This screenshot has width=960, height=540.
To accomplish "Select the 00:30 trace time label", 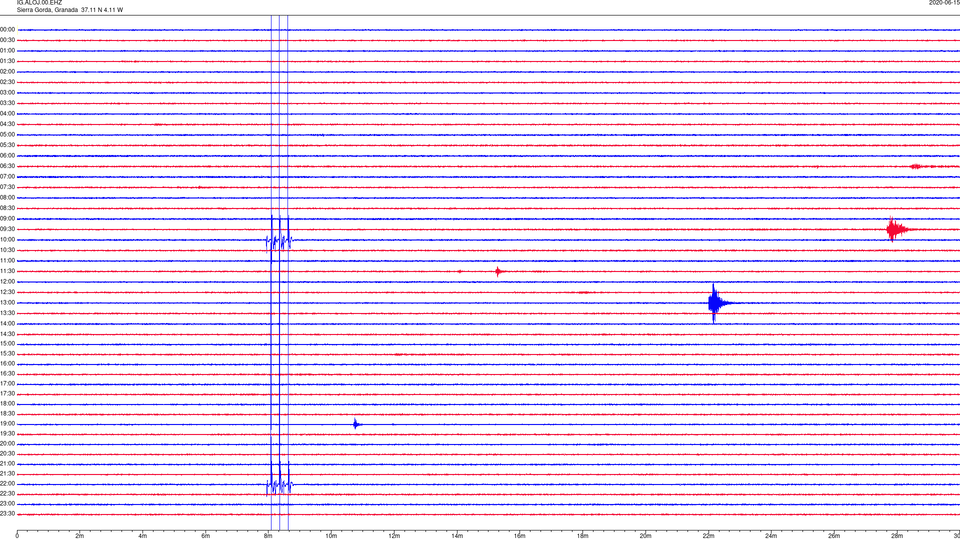I will (7, 40).
